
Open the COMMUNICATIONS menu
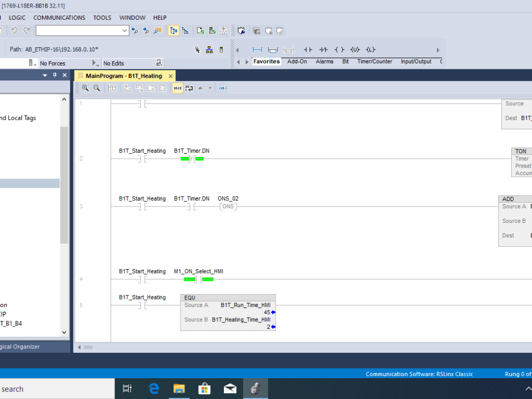pos(59,18)
